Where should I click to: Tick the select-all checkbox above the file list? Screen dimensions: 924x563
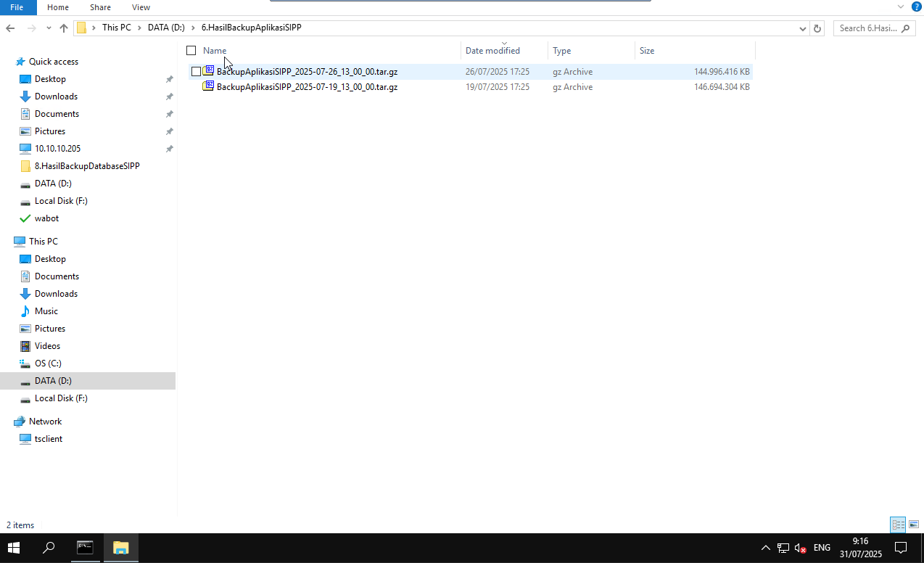[191, 50]
